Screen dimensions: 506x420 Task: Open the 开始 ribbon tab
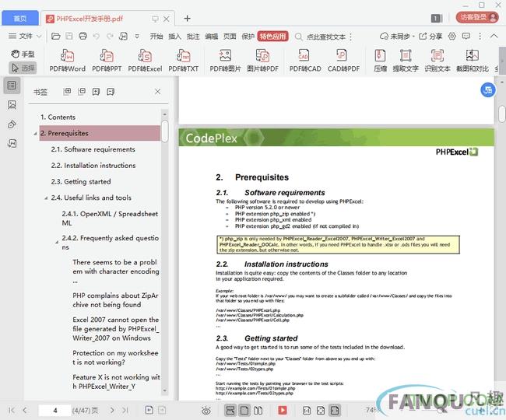point(156,37)
